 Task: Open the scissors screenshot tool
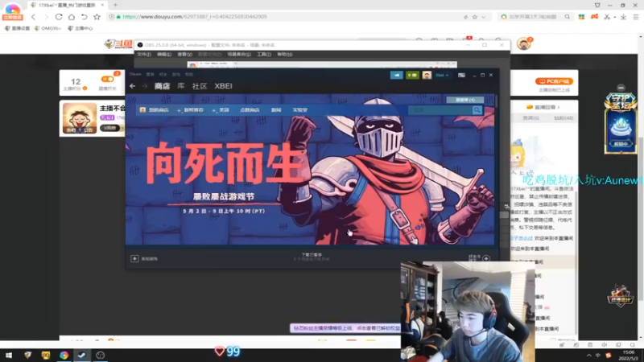coord(607,17)
